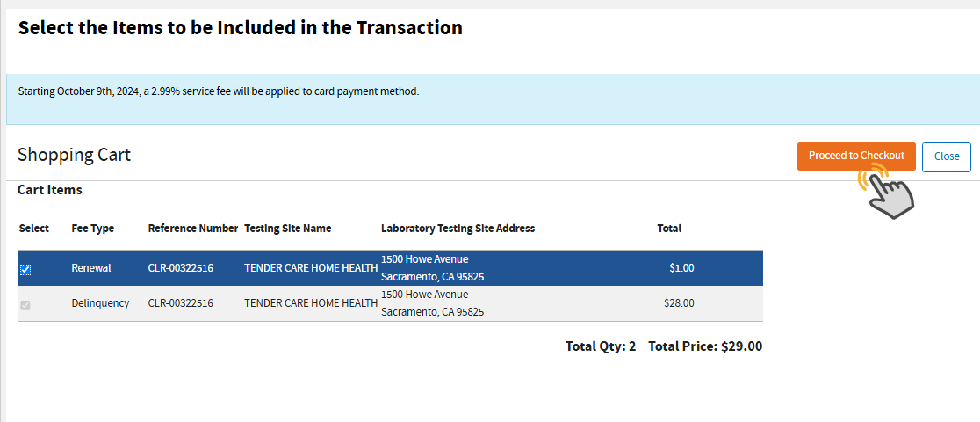Select the Renewal fee type cell
This screenshot has width=980, height=422.
[x=91, y=268]
